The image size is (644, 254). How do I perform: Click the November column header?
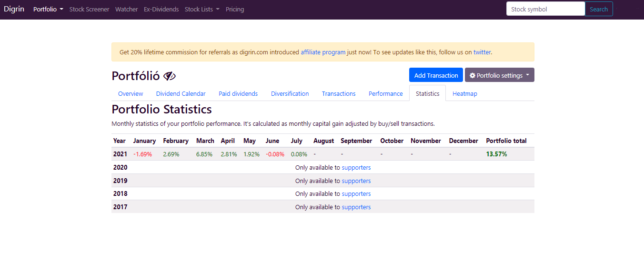(x=426, y=141)
